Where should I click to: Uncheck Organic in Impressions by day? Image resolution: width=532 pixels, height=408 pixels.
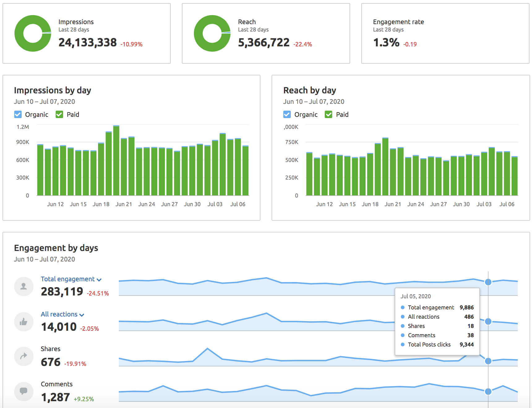click(18, 115)
